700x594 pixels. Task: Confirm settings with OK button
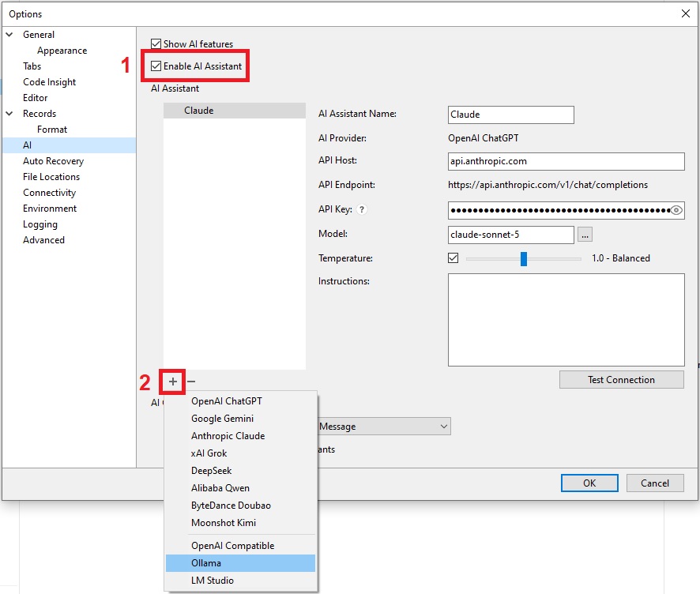coord(589,483)
